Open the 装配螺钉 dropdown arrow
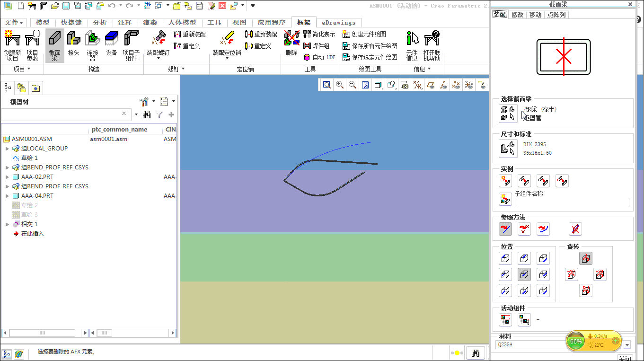The image size is (644, 361). pyautogui.click(x=158, y=58)
